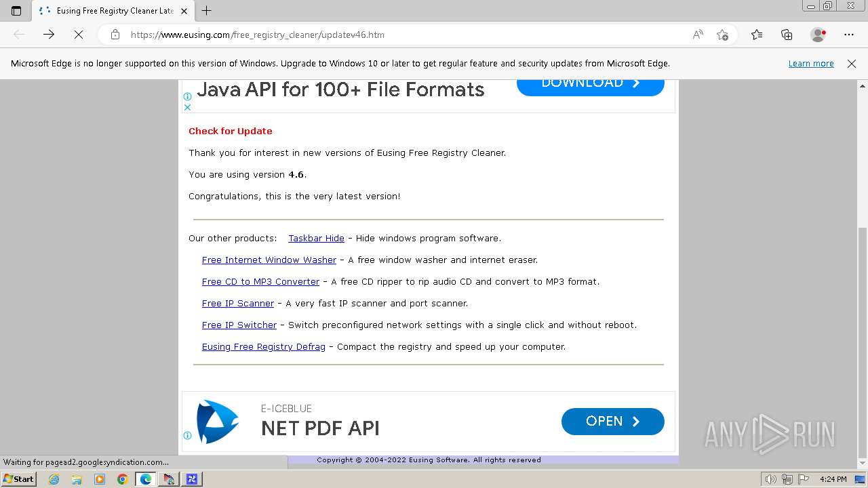Add this page to favorites star
This screenshot has width=868, height=488.
pyautogui.click(x=722, y=35)
